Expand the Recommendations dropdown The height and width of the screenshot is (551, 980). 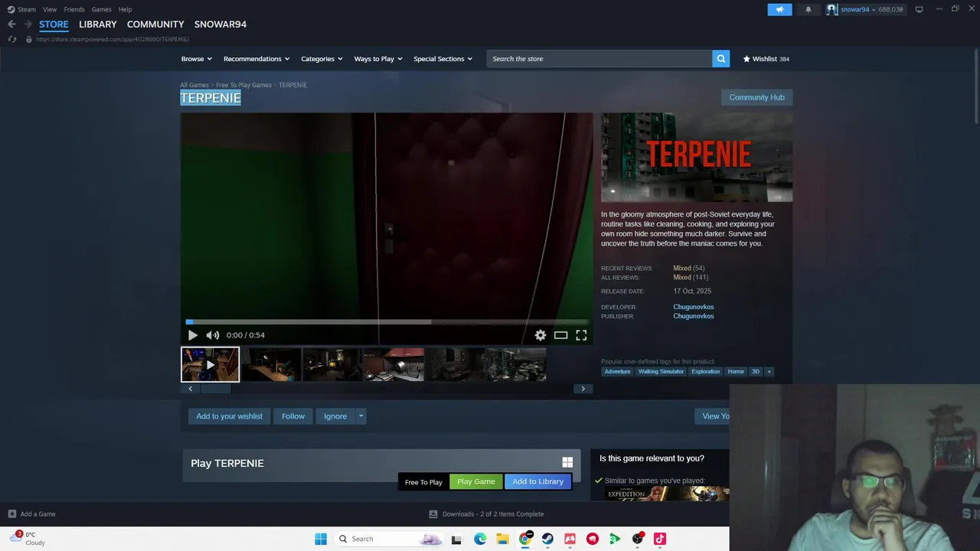click(x=256, y=59)
